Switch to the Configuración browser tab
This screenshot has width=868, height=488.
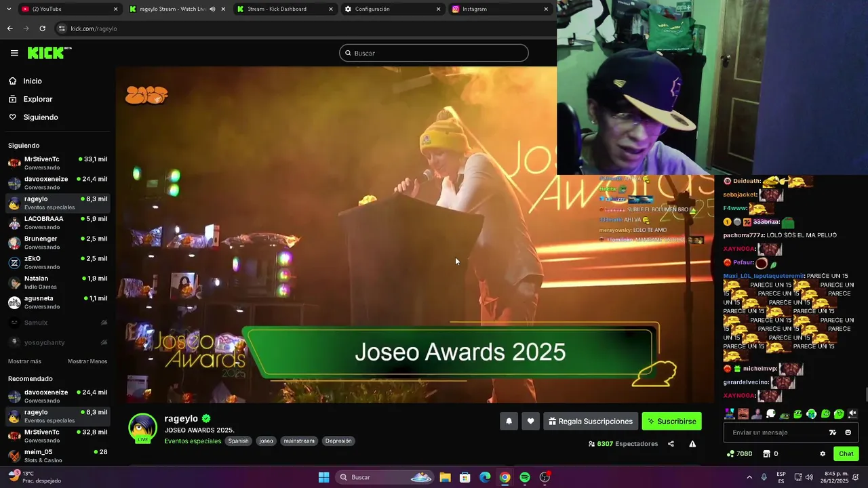point(393,9)
